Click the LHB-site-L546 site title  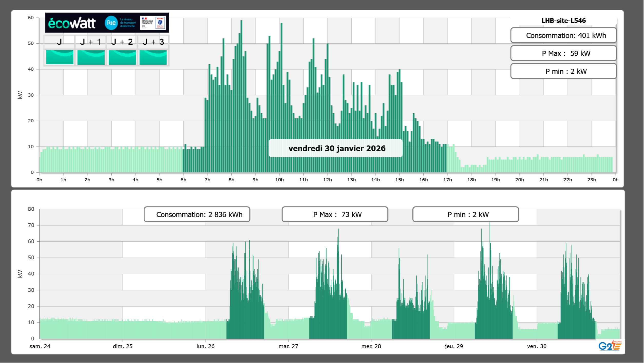pos(563,21)
